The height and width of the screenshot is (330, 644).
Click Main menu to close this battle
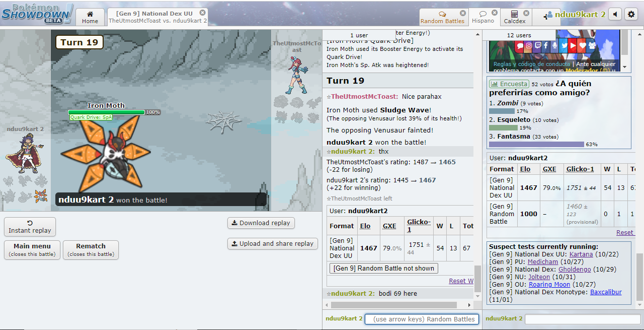pos(32,250)
